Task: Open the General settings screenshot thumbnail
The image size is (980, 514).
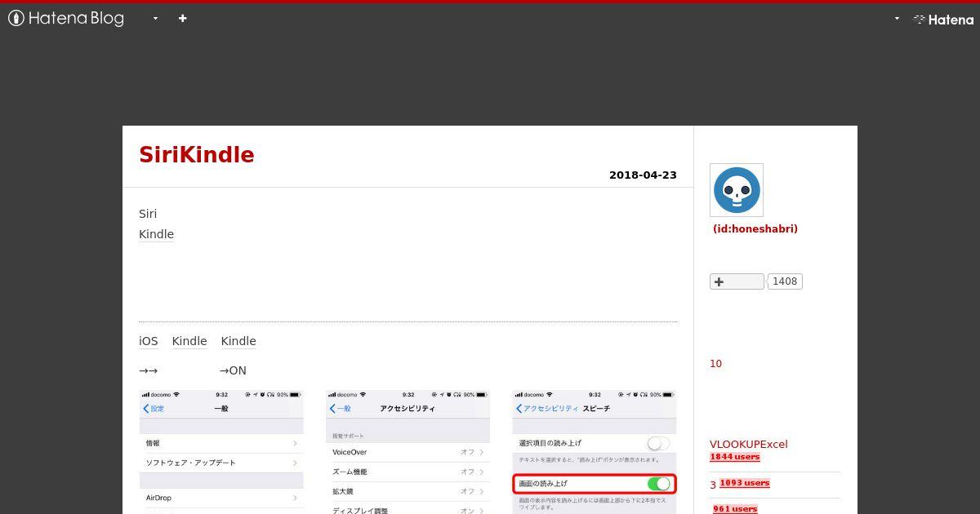Action: [221, 451]
